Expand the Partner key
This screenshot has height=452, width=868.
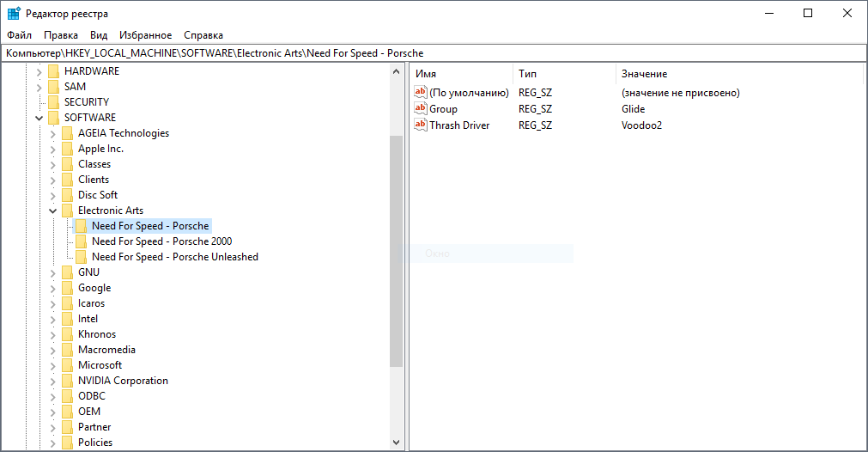(52, 428)
